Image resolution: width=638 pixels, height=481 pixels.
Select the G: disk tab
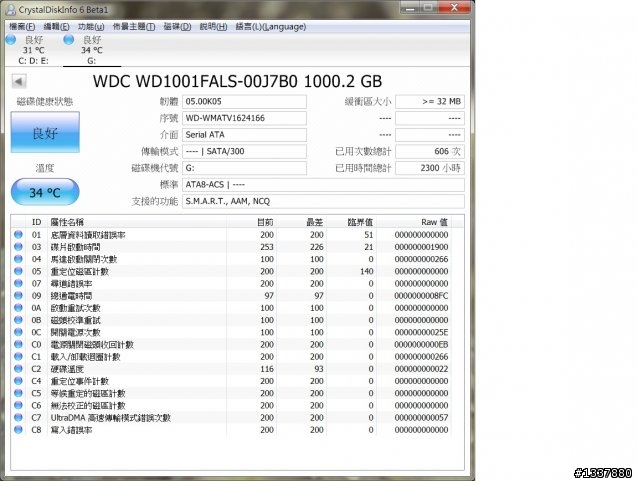coord(92,50)
